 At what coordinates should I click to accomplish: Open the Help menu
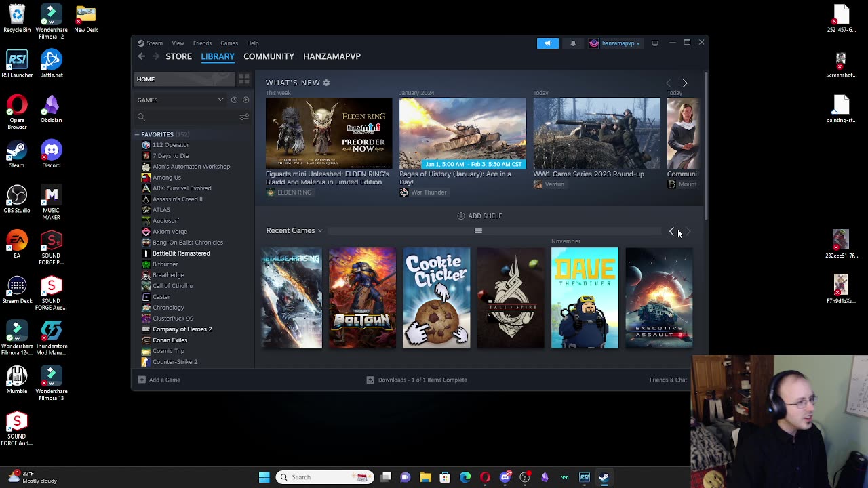click(x=252, y=43)
